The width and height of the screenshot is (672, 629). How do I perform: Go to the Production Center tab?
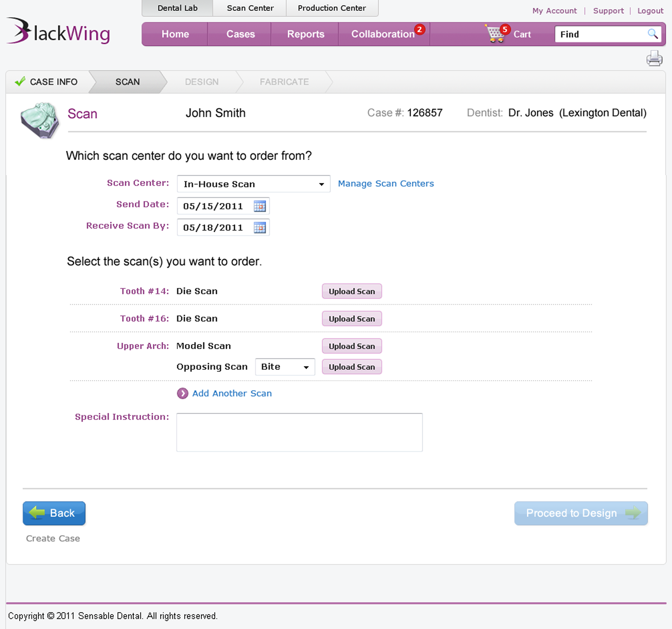pyautogui.click(x=332, y=8)
